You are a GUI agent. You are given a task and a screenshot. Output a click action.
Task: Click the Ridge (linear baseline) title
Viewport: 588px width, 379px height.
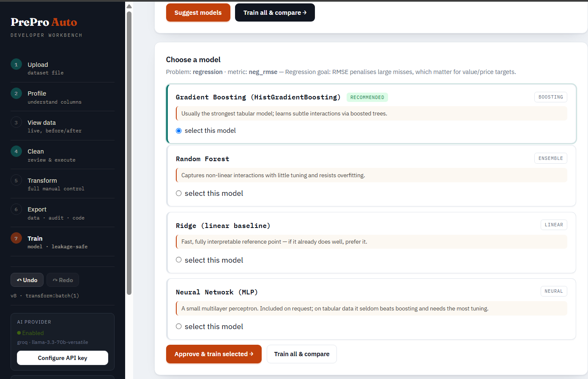[223, 226]
